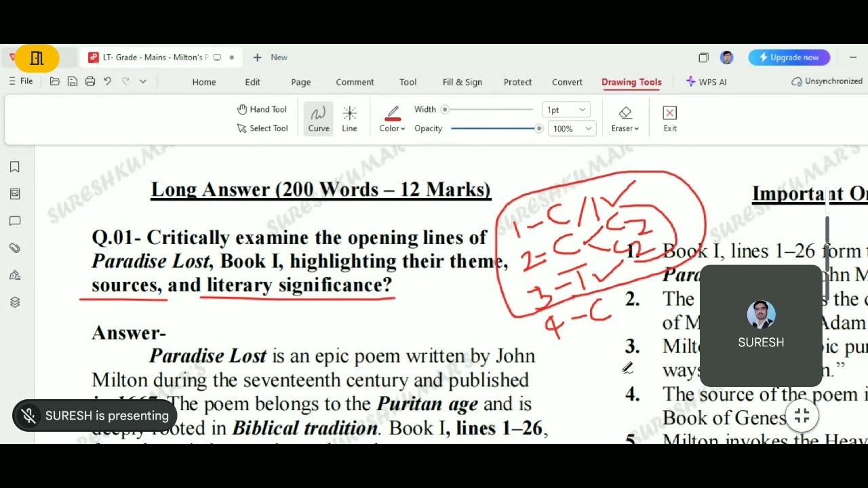This screenshot has width=868, height=488.
Task: Open the Protect tab
Action: [x=517, y=82]
